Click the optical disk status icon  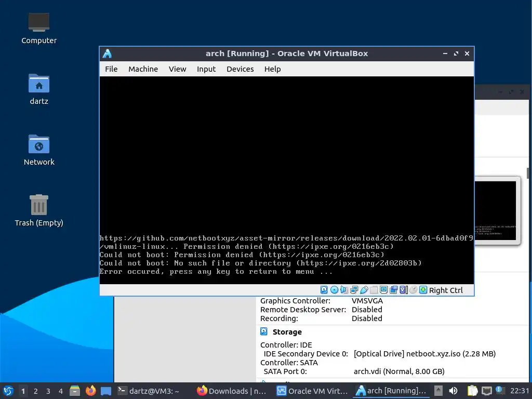(x=334, y=290)
